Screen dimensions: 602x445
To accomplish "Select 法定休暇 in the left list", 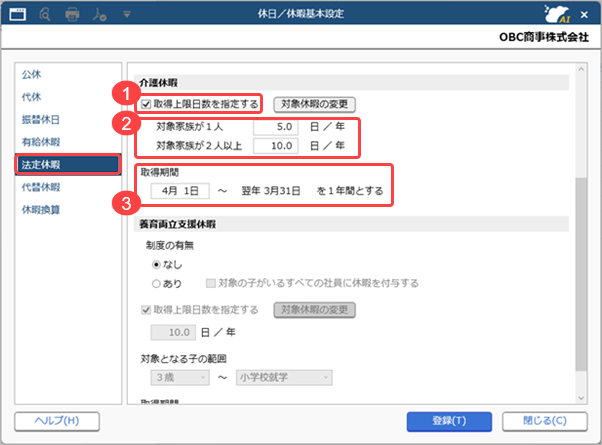I will coord(68,165).
